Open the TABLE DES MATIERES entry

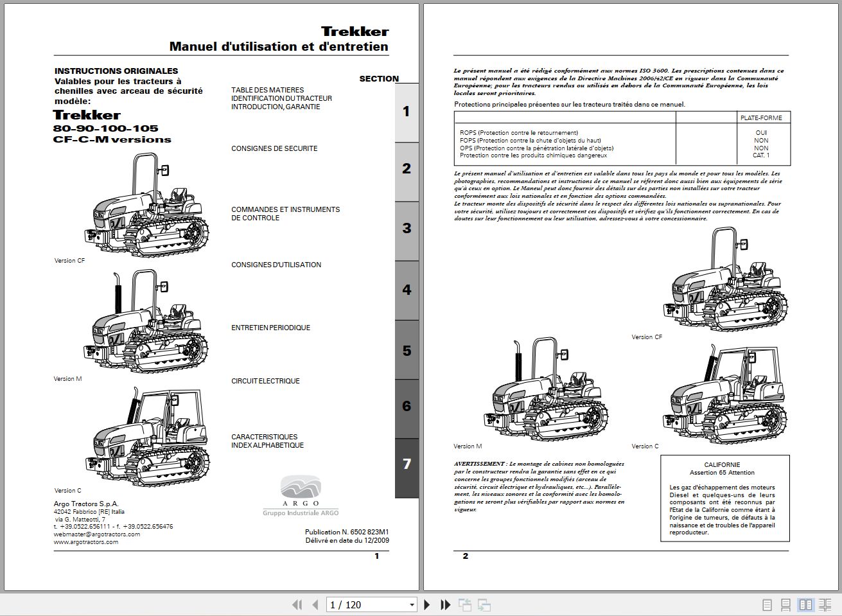coord(266,90)
